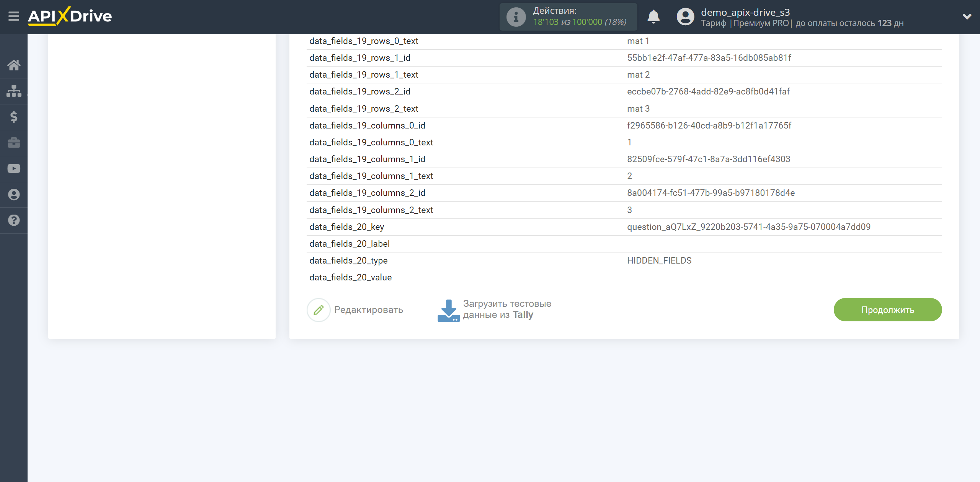980x482 pixels.
Task: Select the data_fields_19_rows_1_text label
Action: pyautogui.click(x=364, y=75)
